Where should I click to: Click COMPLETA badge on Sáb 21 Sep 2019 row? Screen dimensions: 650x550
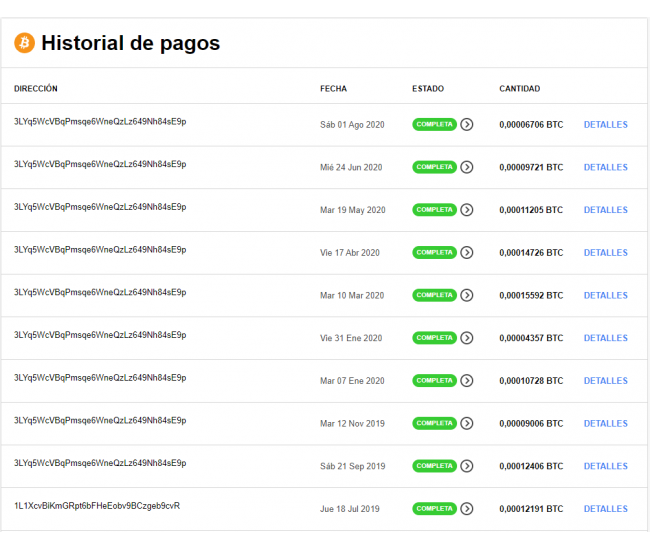434,466
